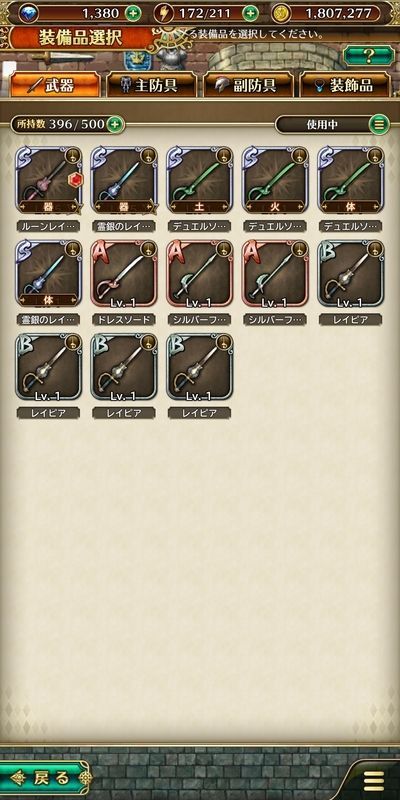This screenshot has height=800, width=400.
Task: Choose the first シルバーフ A-rank sword
Action: (x=199, y=274)
